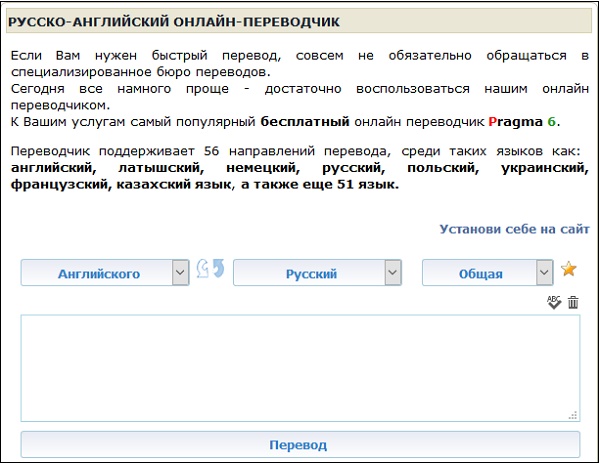600x463 pixels.
Task: Open the target language dropdown 'Русский'
Action: pyautogui.click(x=310, y=273)
